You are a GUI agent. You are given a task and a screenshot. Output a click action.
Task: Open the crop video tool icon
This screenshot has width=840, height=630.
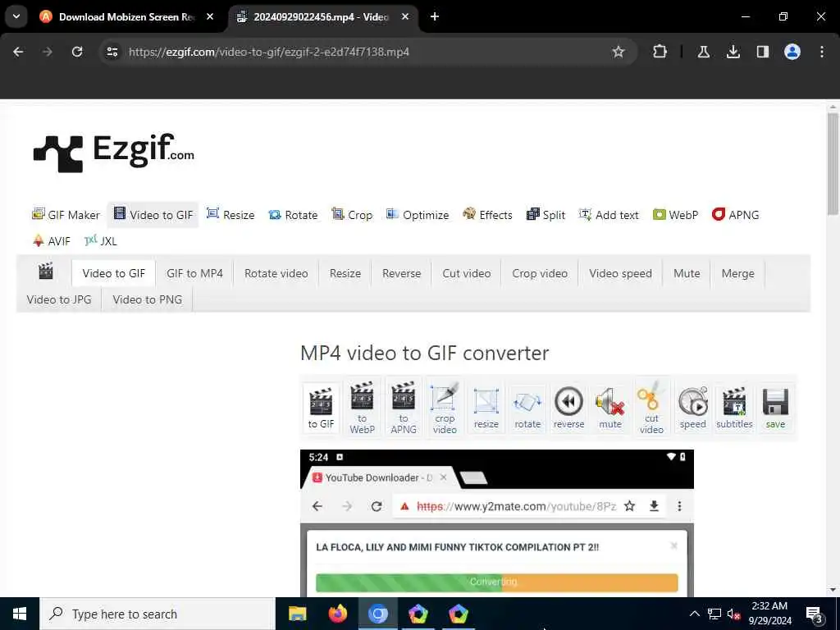click(x=445, y=408)
